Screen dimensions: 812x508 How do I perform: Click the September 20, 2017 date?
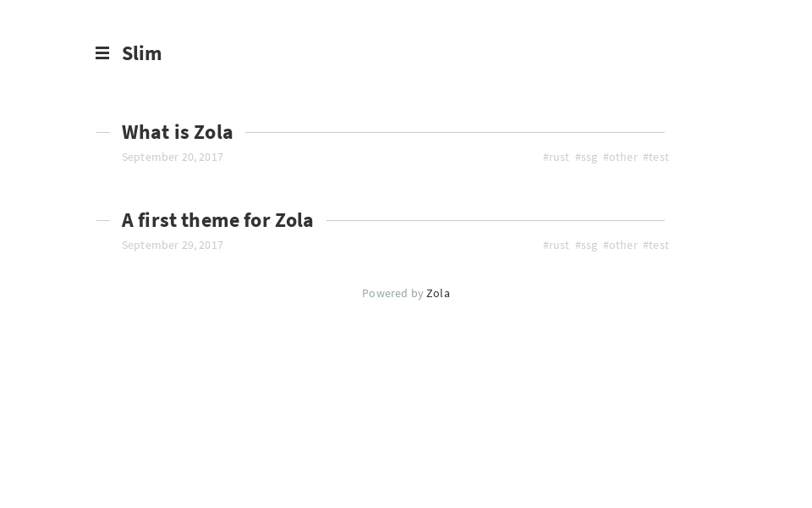(173, 157)
